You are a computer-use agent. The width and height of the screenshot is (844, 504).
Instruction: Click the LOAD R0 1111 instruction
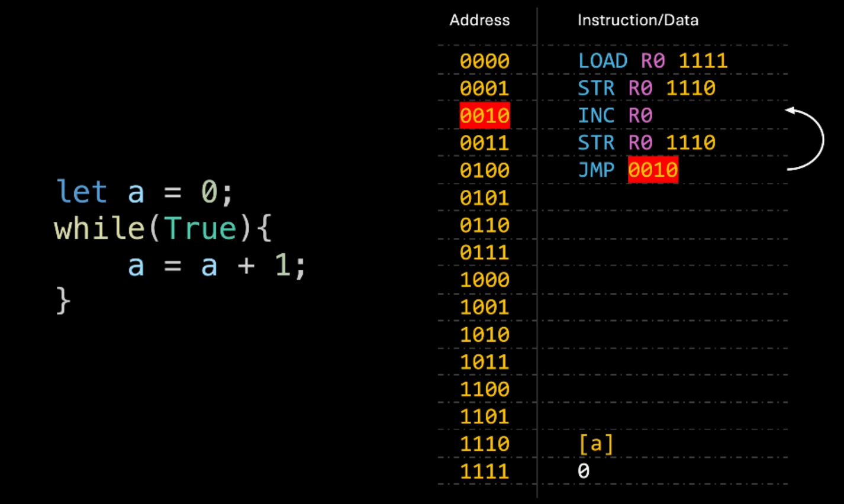pos(652,61)
